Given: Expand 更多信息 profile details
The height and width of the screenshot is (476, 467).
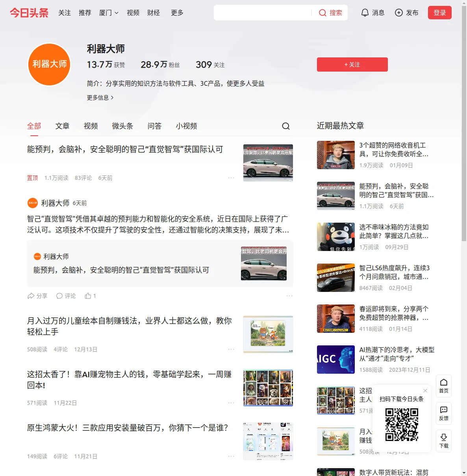Looking at the screenshot, I should (100, 98).
